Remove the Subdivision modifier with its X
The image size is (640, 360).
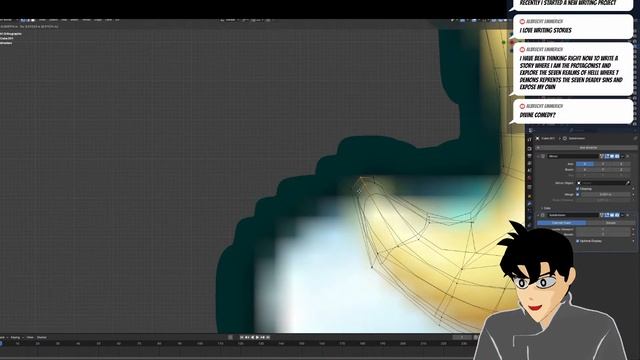point(628,215)
